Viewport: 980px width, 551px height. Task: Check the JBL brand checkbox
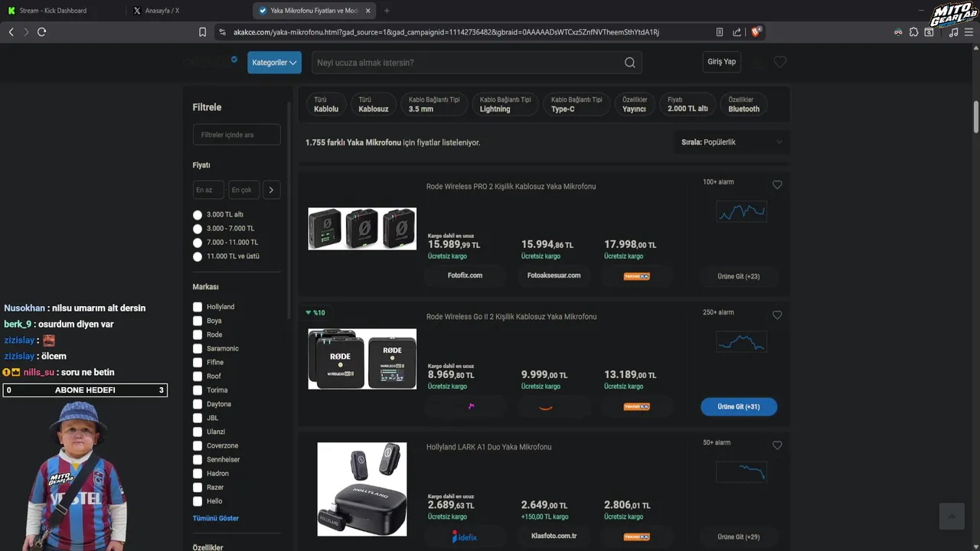[x=198, y=418]
